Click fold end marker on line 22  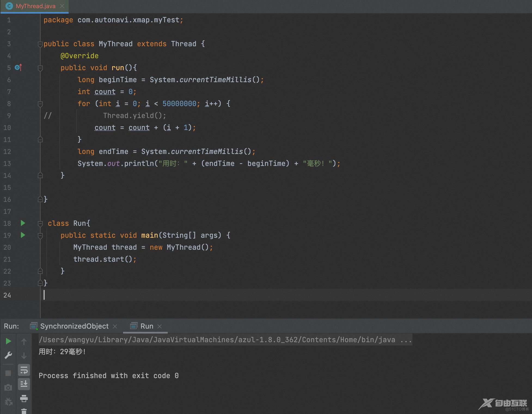40,271
